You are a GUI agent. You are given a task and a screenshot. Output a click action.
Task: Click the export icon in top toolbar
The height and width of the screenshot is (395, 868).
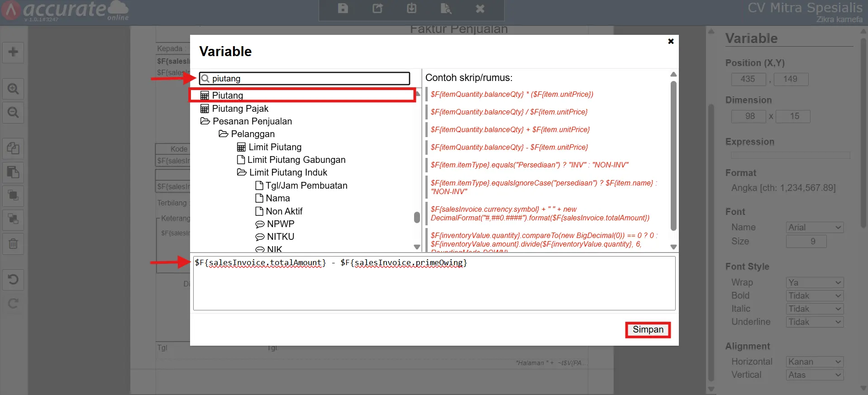click(377, 9)
